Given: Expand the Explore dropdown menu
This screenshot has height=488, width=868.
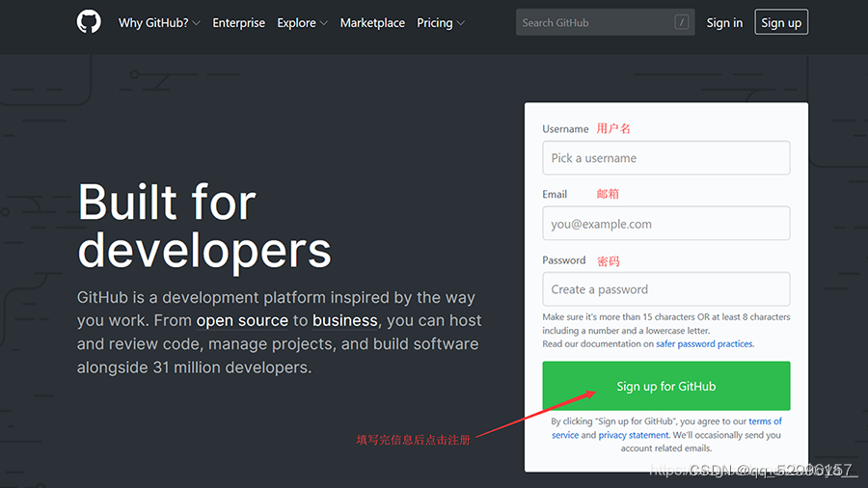Looking at the screenshot, I should [302, 23].
